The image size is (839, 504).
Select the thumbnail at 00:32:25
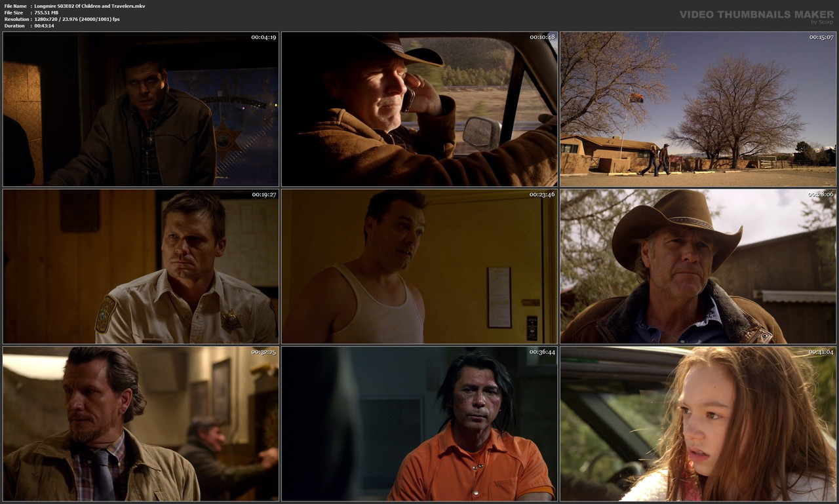pyautogui.click(x=141, y=424)
